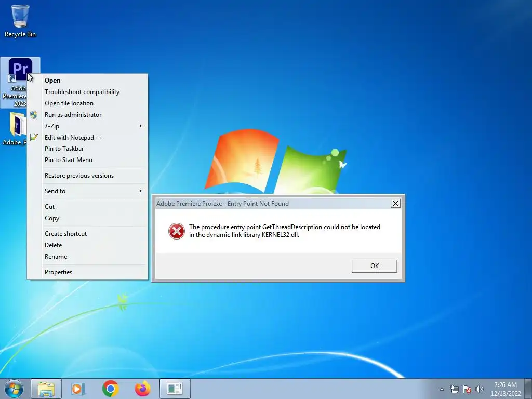This screenshot has width=532, height=399.
Task: Open the Windows Start orb
Action: (14, 389)
